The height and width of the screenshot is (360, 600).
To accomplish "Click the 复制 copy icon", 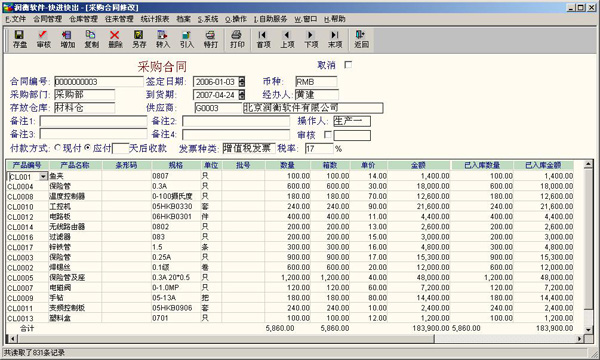I will tap(91, 39).
